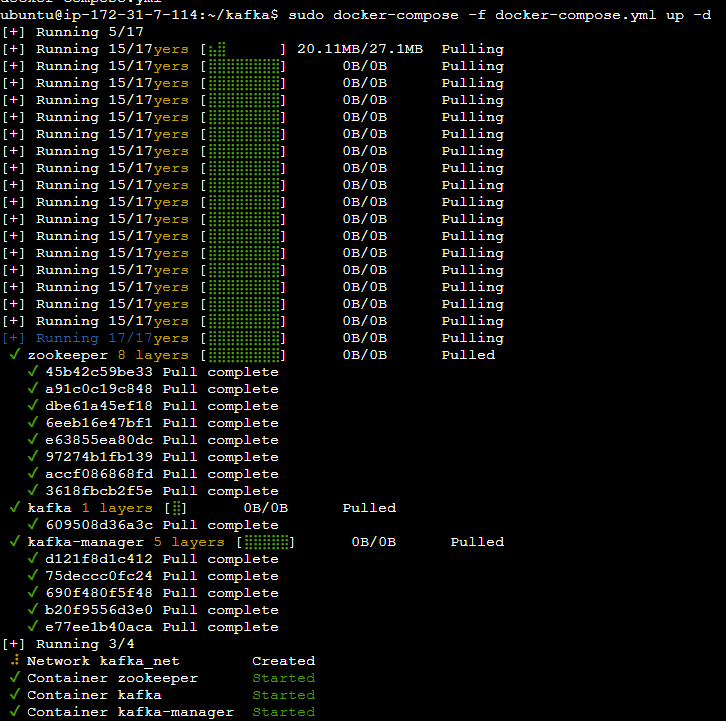Viewport: 726px width, 721px height.
Task: Click checkmark beside layer d121f8d1c412
Action: 32,558
